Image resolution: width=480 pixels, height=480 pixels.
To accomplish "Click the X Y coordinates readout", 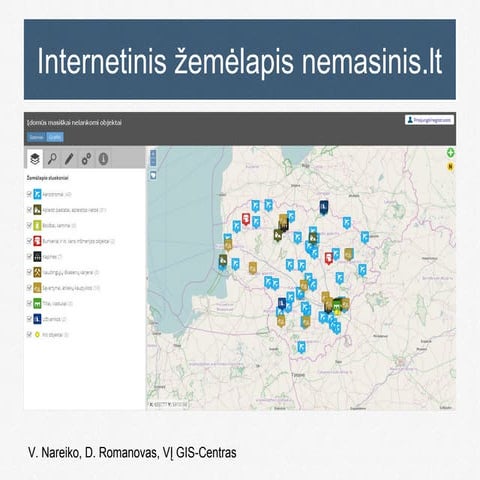I will tap(168, 404).
